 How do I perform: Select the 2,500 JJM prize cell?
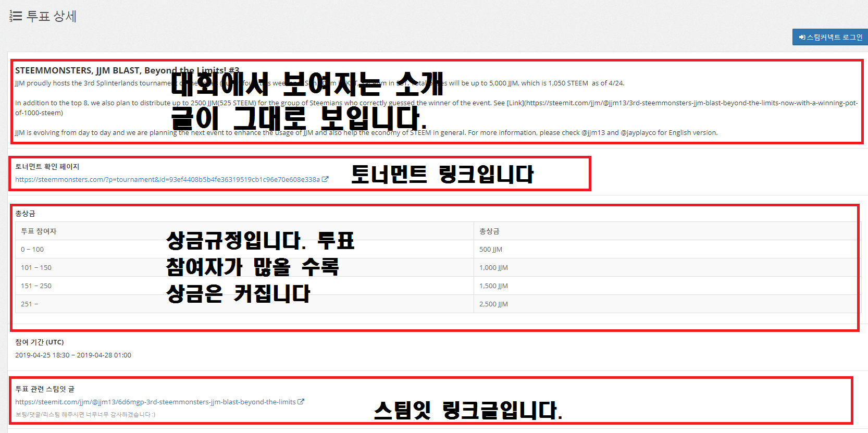tap(667, 304)
